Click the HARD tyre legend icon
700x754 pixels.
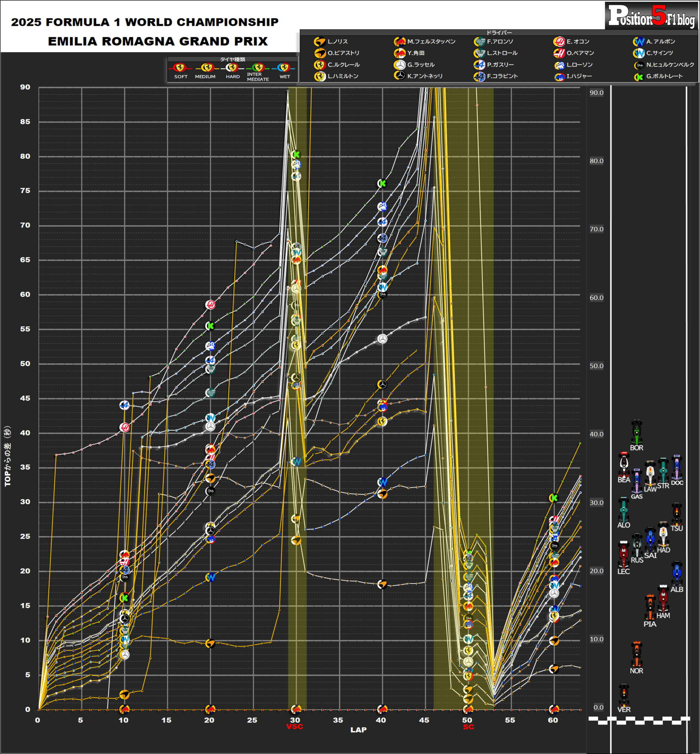click(x=232, y=68)
